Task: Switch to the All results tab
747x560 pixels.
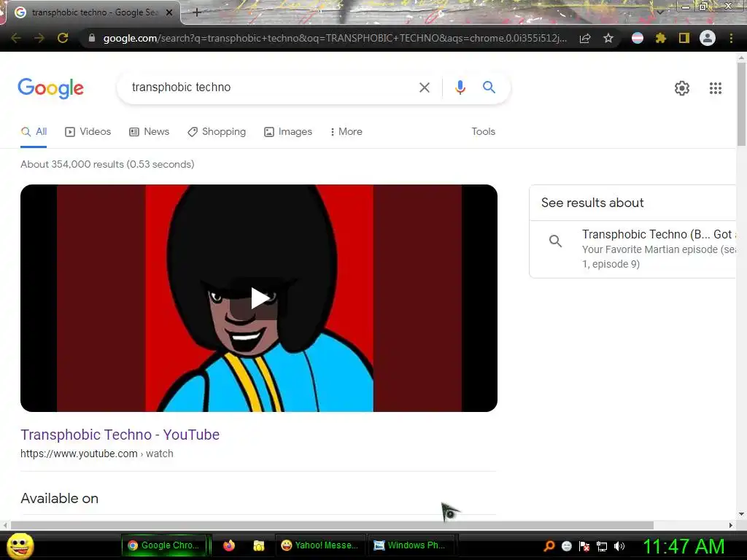Action: (x=34, y=132)
